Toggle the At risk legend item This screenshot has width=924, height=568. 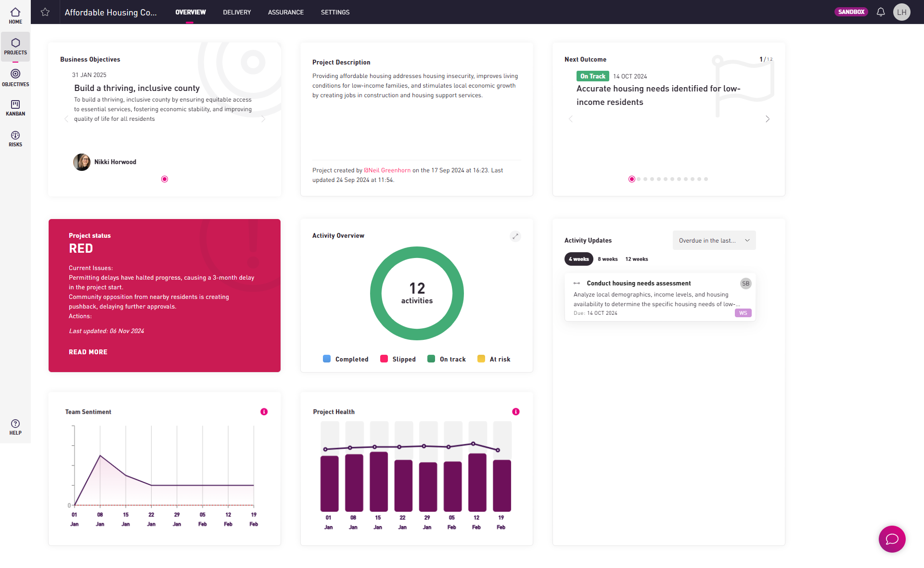coord(494,359)
